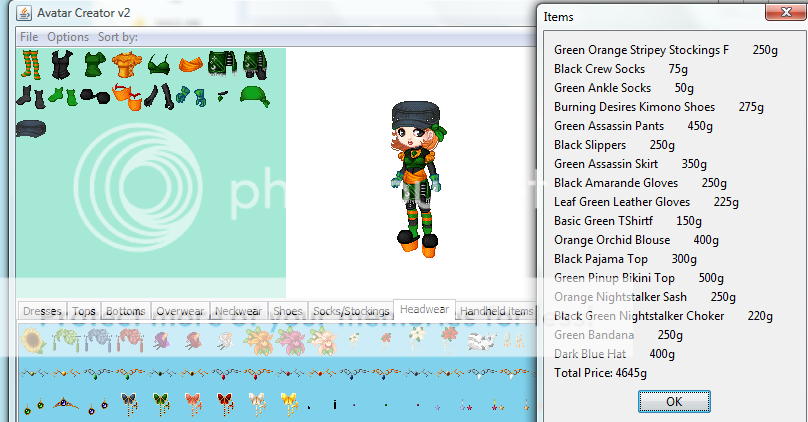Image resolution: width=808 pixels, height=422 pixels.
Task: Select the orange orchid blouse icon
Action: [x=126, y=66]
